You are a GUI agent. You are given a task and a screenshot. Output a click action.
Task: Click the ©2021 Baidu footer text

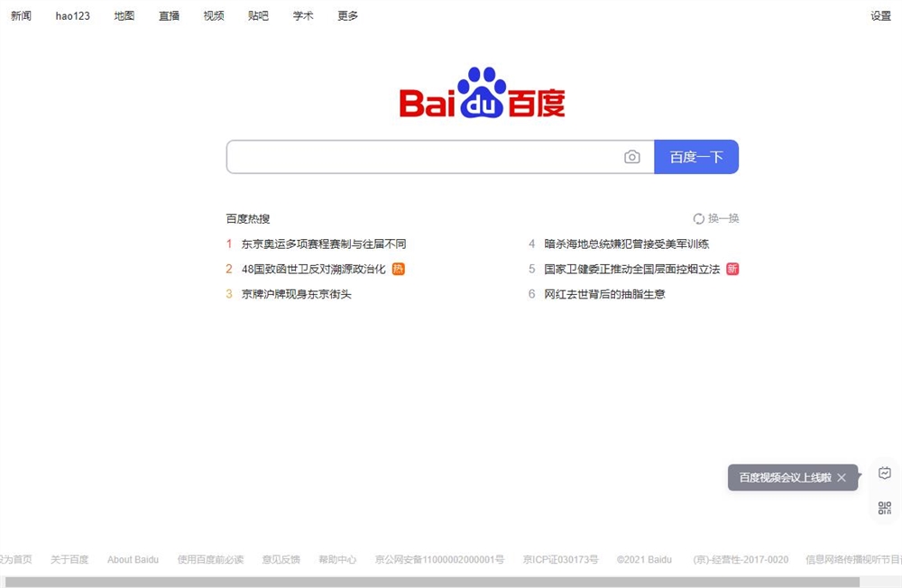pos(644,559)
